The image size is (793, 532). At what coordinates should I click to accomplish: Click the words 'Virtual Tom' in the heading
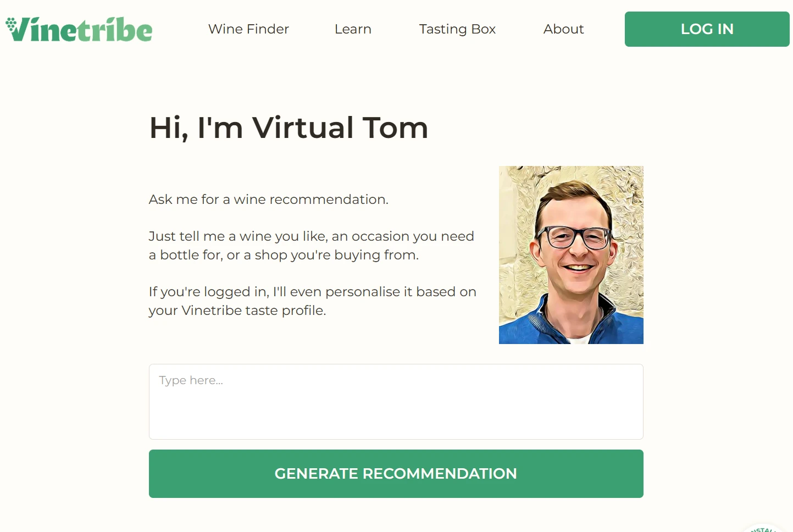pos(340,128)
